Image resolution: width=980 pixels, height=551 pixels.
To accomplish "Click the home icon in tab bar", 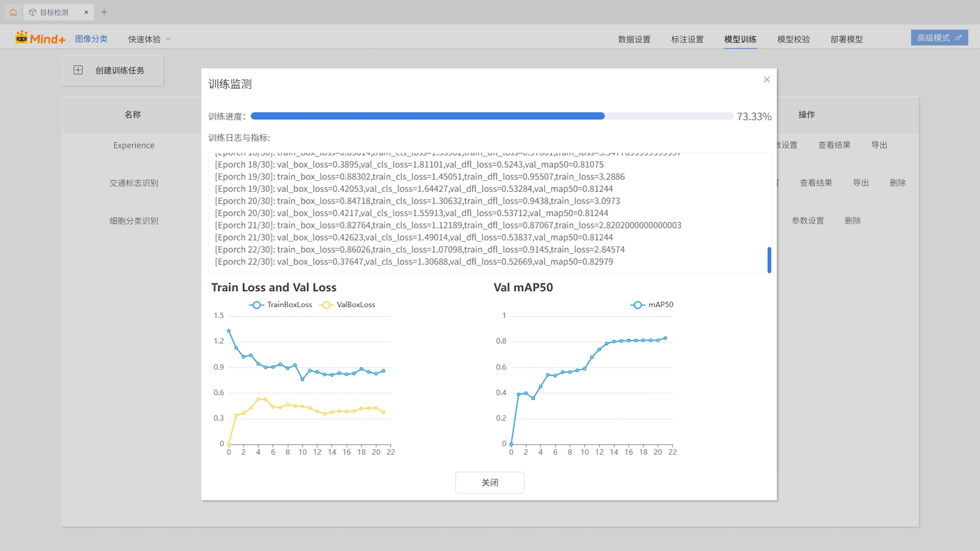I will 13,12.
